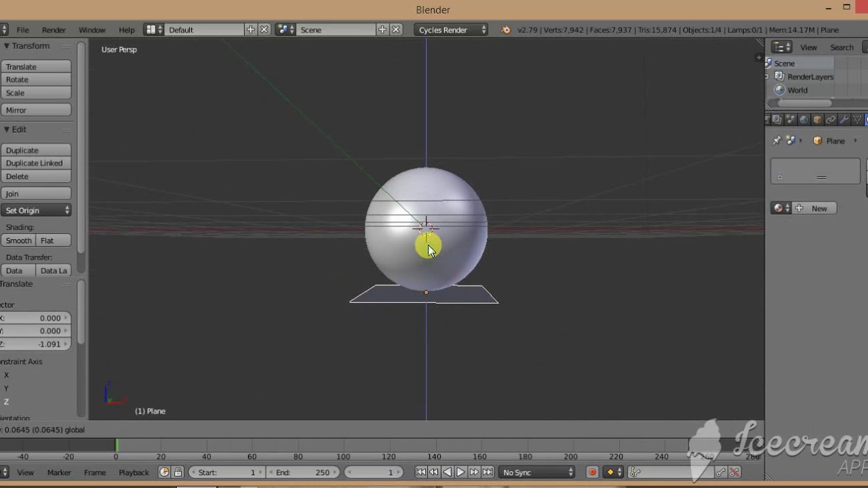Open the Scene properties tab icon

tap(790, 120)
